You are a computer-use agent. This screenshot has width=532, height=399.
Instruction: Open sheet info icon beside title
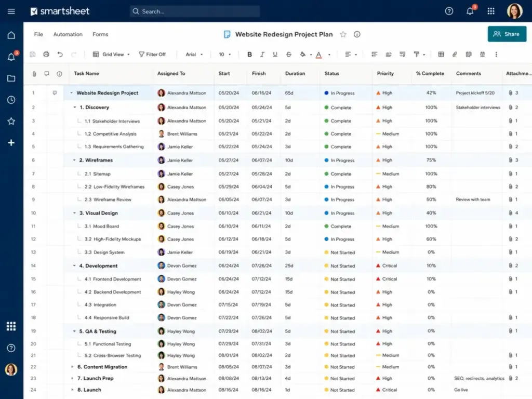tap(357, 34)
